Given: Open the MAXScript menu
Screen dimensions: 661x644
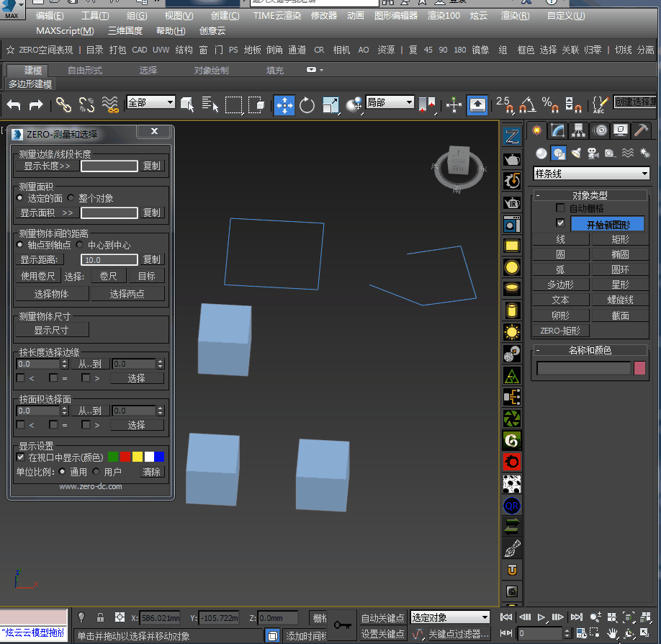Looking at the screenshot, I should coord(65,30).
